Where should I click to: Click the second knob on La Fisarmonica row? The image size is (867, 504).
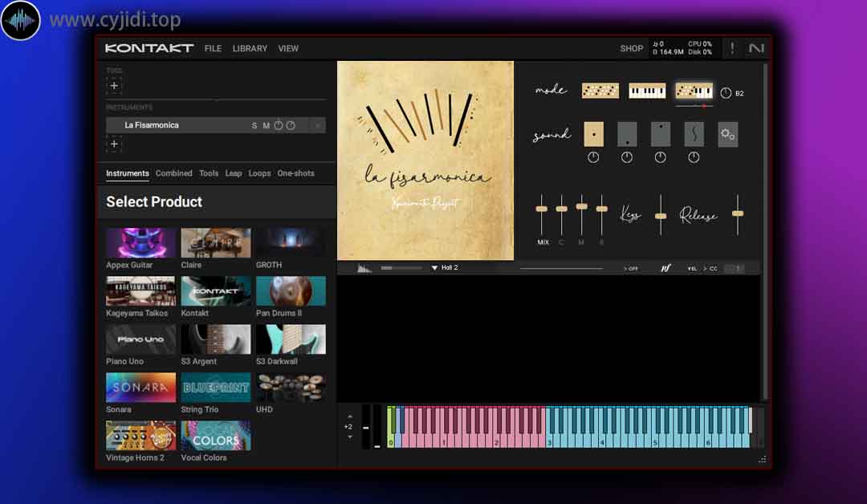pyautogui.click(x=291, y=125)
